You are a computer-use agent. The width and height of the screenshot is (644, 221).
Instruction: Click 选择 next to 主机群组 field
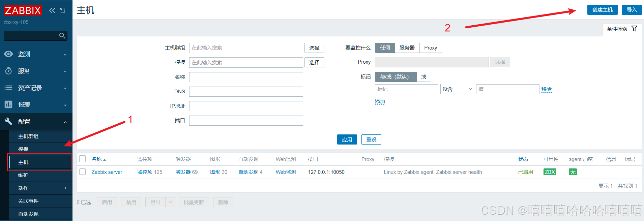(x=314, y=48)
